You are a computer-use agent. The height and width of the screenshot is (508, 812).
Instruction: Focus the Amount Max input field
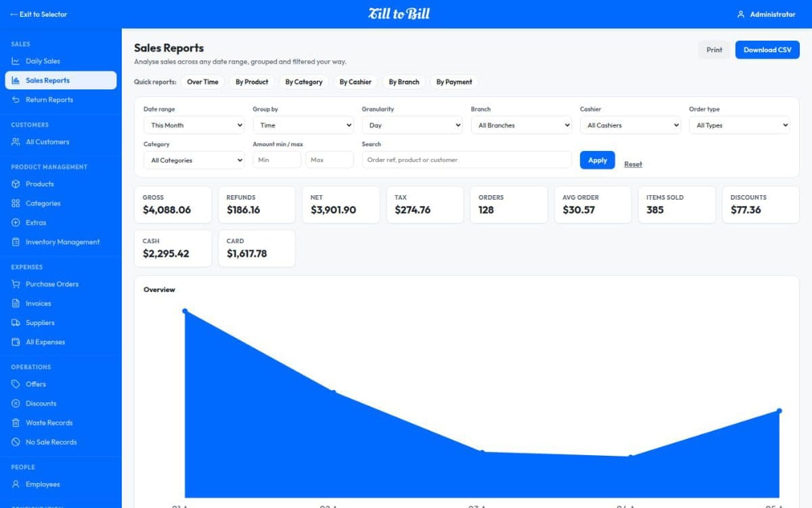pos(330,160)
